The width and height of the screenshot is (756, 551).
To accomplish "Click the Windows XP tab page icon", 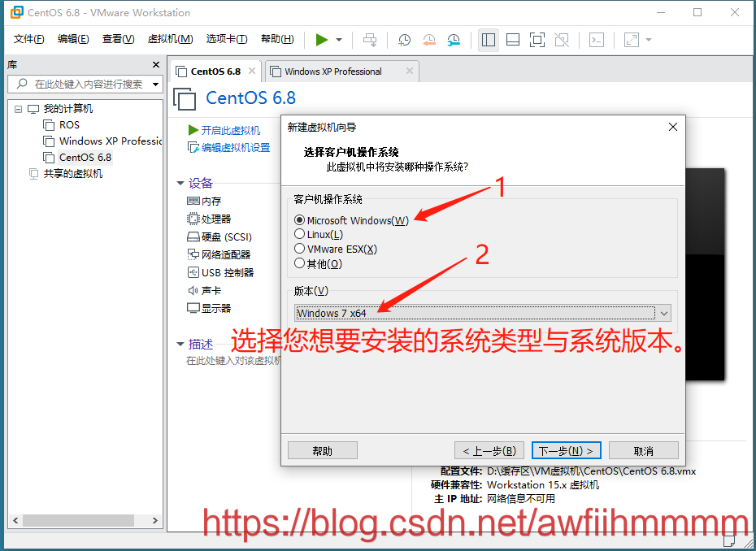I will [276, 72].
